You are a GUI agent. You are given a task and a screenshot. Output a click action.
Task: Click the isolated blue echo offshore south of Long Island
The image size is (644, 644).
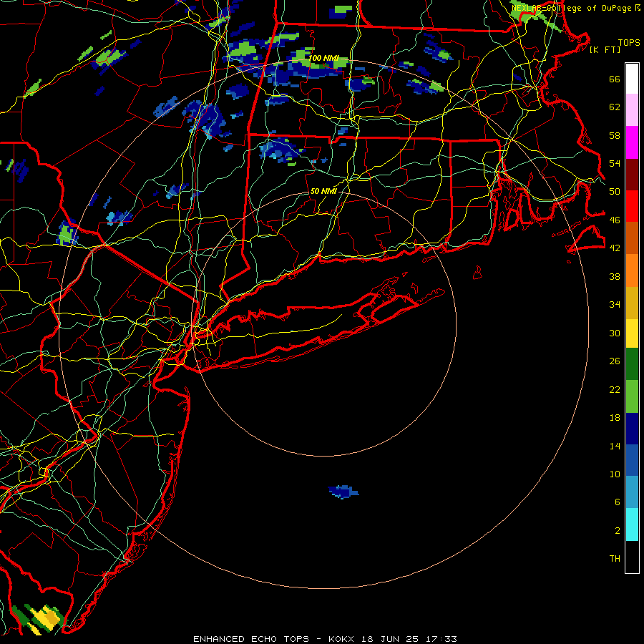click(343, 491)
